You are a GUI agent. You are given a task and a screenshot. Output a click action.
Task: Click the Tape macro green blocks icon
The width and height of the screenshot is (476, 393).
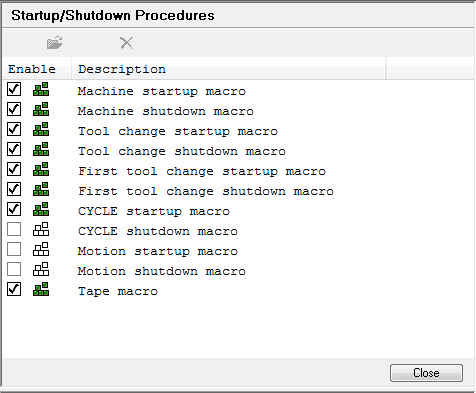[x=41, y=289]
